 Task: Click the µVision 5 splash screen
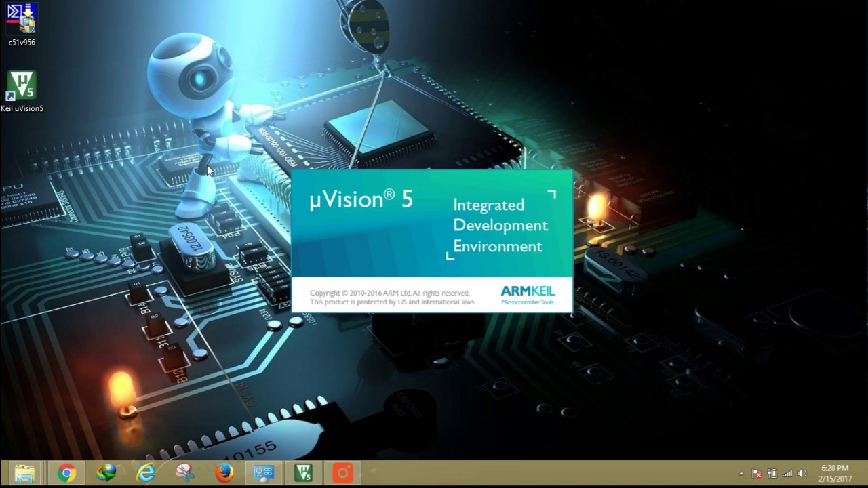point(432,241)
